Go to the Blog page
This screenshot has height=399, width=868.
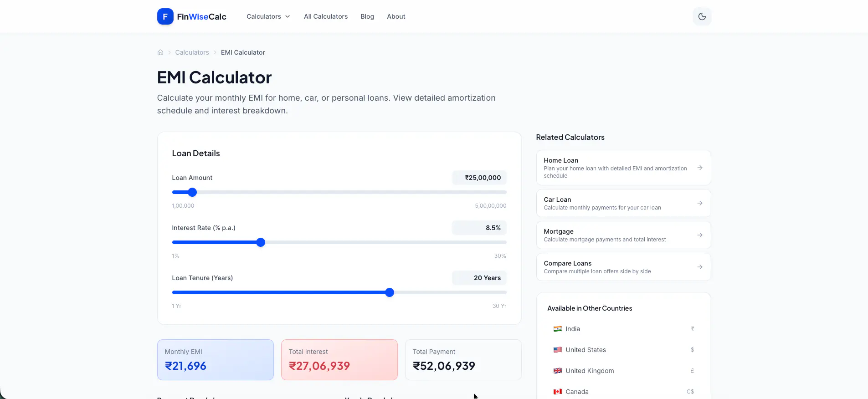point(367,16)
